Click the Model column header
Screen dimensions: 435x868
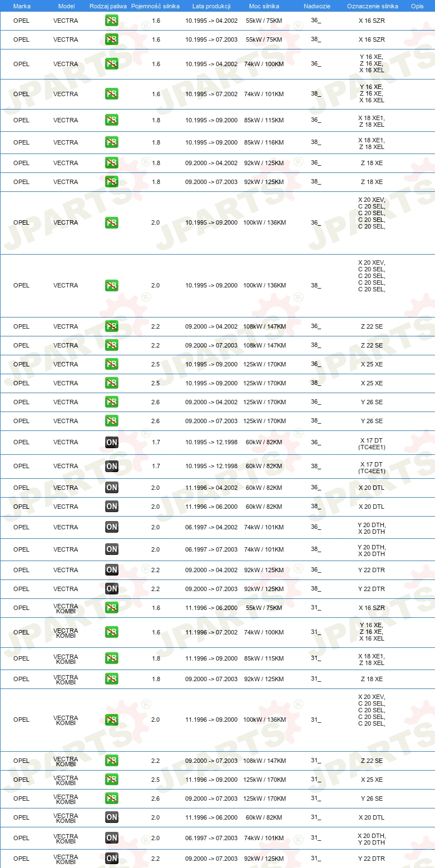[66, 6]
